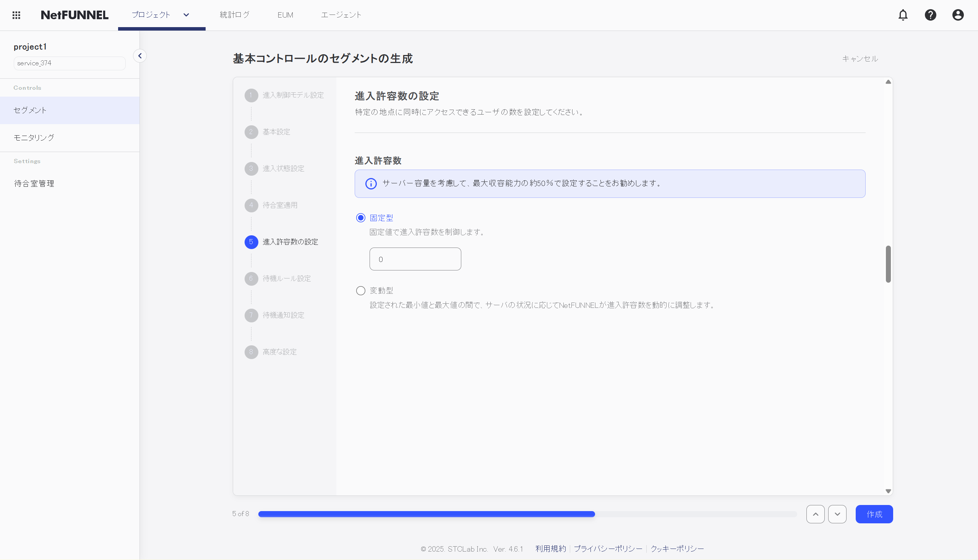978x560 pixels.
Task: Select the 変動型 radio button
Action: (360, 290)
